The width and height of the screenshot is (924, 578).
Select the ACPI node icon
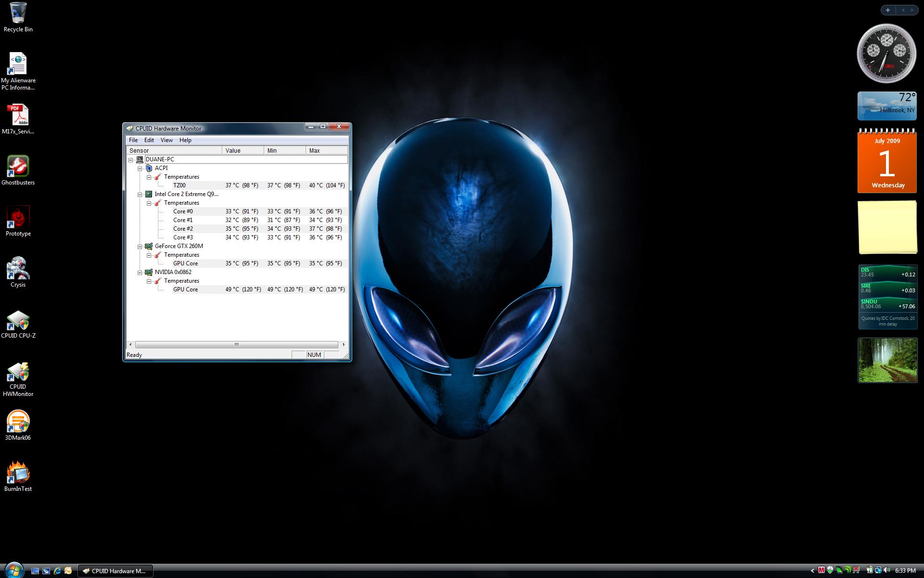coord(149,168)
